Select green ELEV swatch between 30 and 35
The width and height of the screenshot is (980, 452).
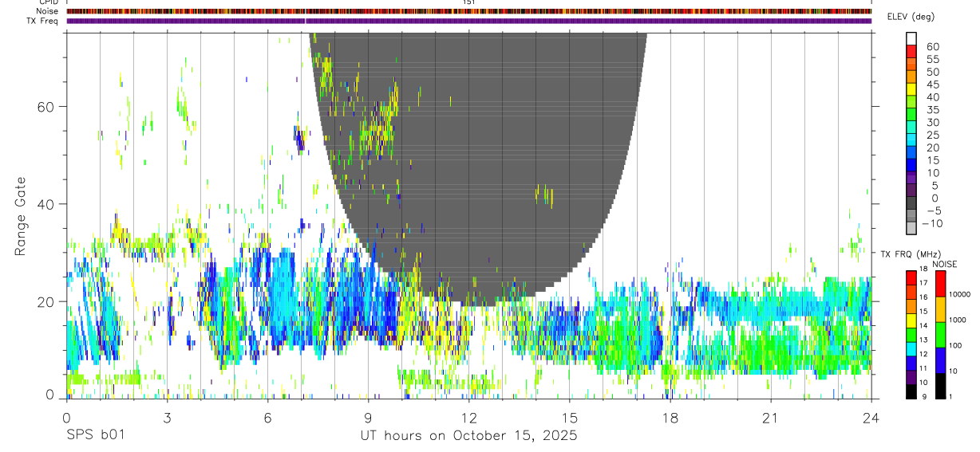912,116
